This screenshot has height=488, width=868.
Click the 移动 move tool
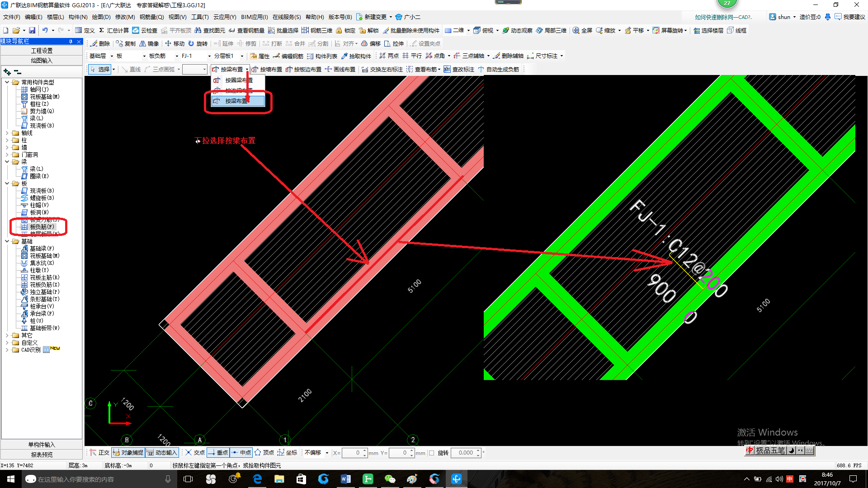coord(175,43)
